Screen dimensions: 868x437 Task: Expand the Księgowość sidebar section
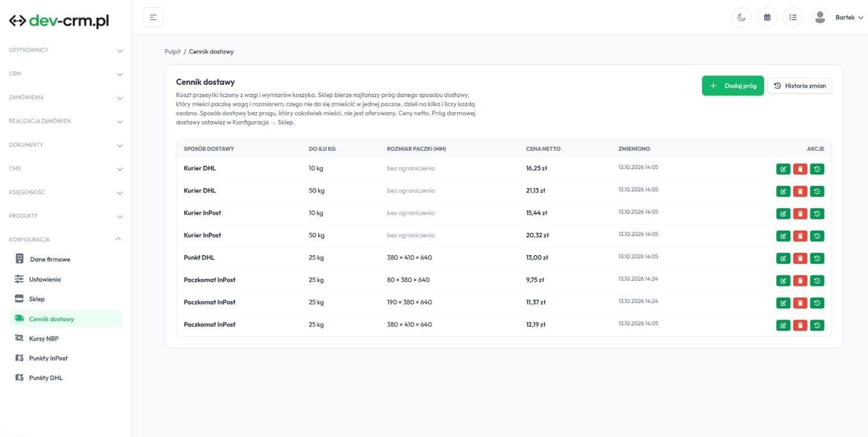[66, 193]
